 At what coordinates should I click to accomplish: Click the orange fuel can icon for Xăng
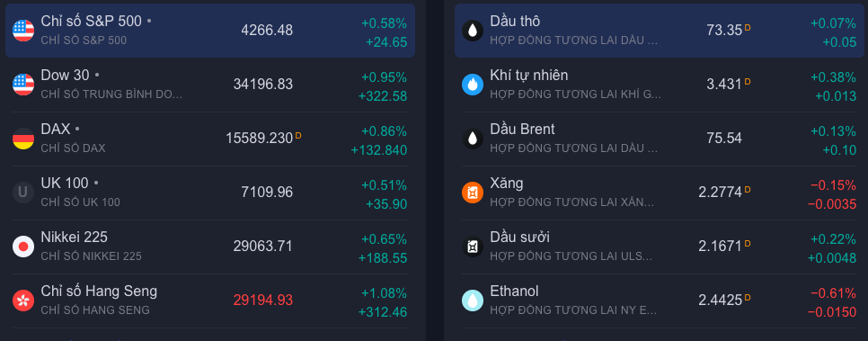click(x=473, y=193)
